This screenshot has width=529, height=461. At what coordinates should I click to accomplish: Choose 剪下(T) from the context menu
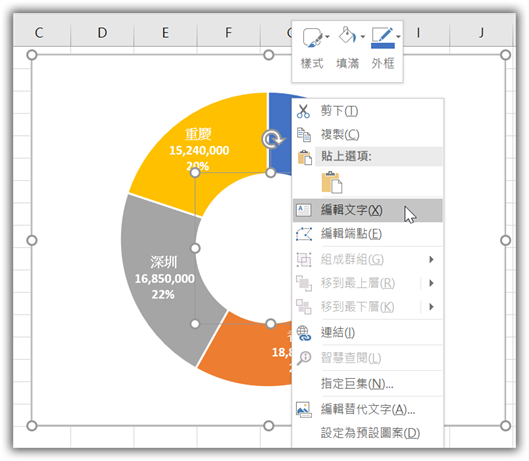(367, 111)
